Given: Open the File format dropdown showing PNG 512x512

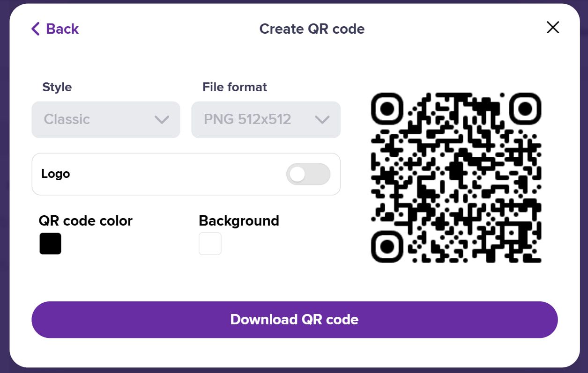Looking at the screenshot, I should pyautogui.click(x=266, y=119).
